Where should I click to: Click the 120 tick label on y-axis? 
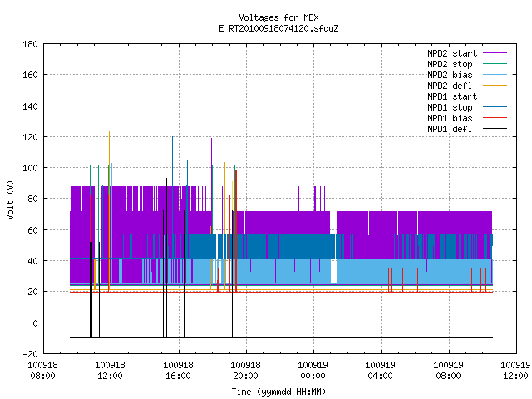coord(30,137)
